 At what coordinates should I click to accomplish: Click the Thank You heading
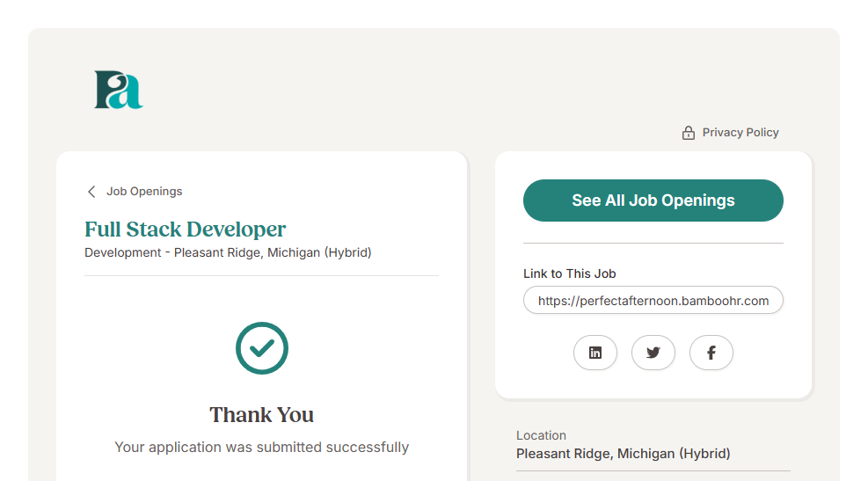(261, 415)
